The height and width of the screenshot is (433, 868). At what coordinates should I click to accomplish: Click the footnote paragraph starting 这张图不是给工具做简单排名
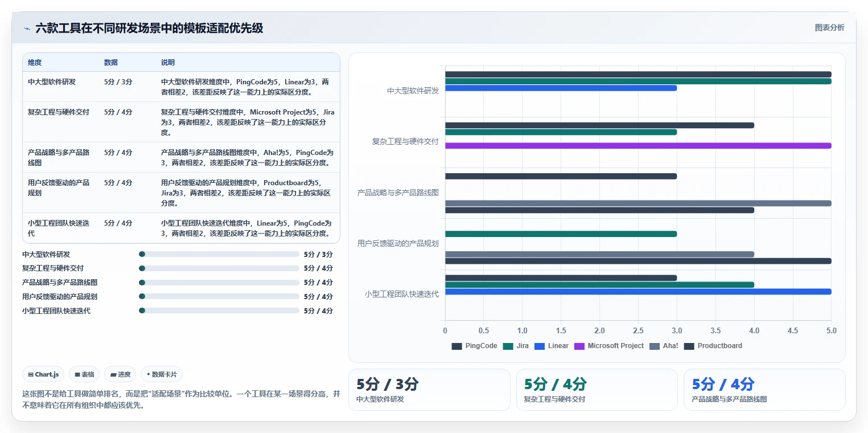(x=181, y=399)
